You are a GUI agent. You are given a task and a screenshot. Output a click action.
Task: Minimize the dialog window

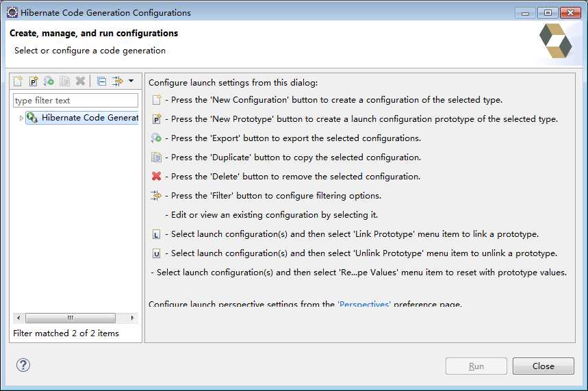click(x=526, y=13)
